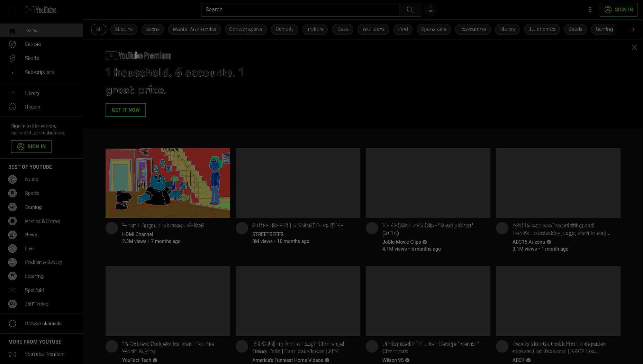Open HDMI Channel channel link
643x364 pixels.
coord(137,234)
